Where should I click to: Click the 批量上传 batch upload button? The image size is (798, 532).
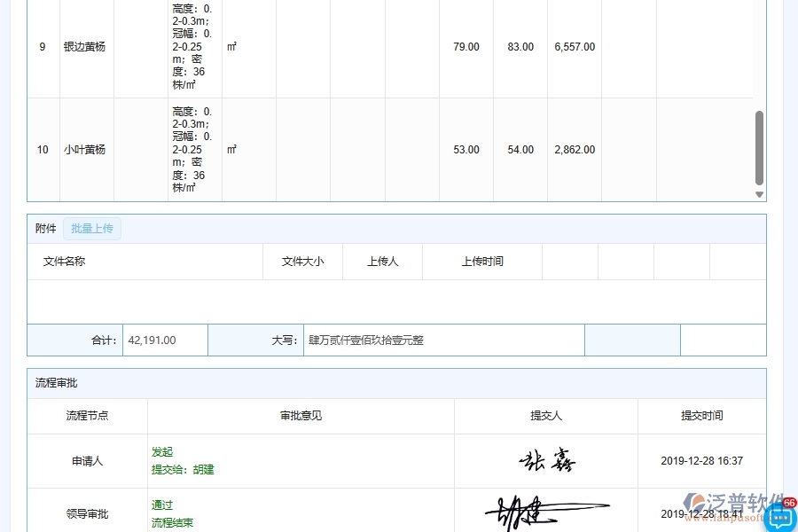tap(92, 228)
